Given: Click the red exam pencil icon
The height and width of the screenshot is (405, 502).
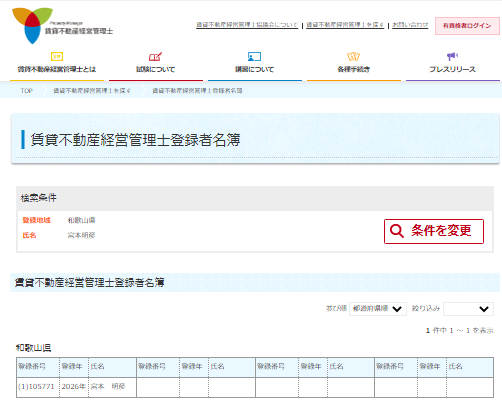Looking at the screenshot, I should (155, 56).
